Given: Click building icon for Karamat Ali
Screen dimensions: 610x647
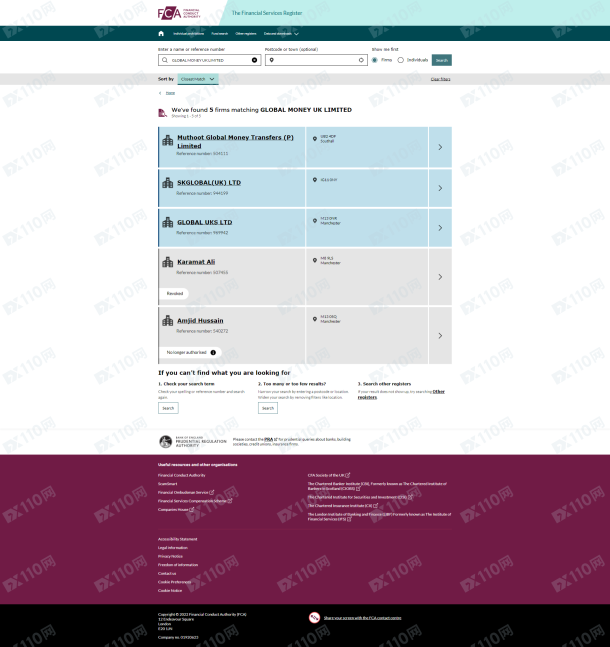Looking at the screenshot, I should 168,262.
